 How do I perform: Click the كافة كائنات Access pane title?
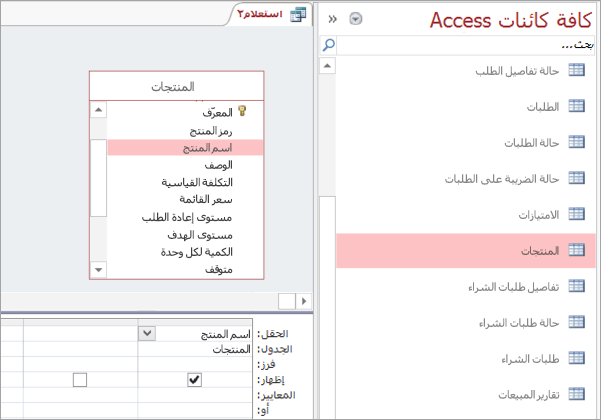(x=511, y=20)
